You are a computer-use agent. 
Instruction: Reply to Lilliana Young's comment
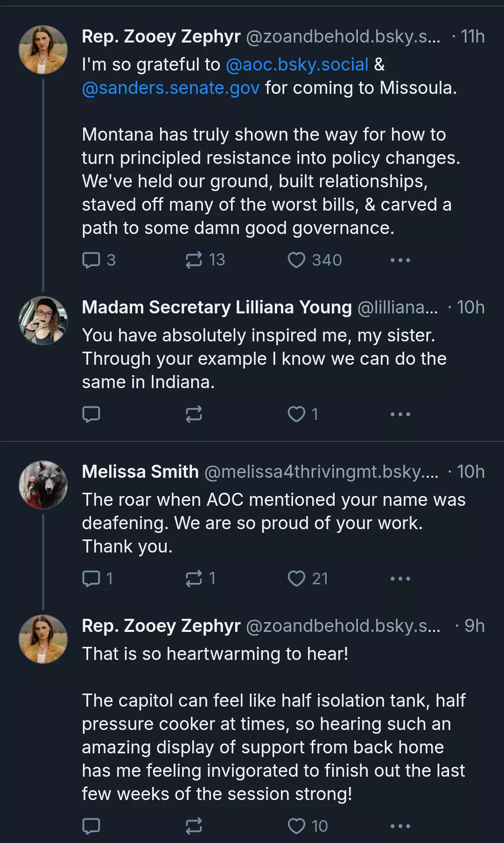[91, 414]
